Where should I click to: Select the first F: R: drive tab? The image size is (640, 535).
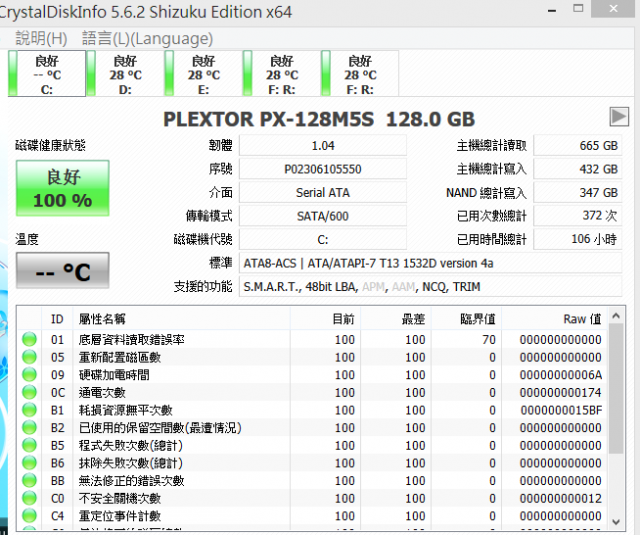pos(282,74)
